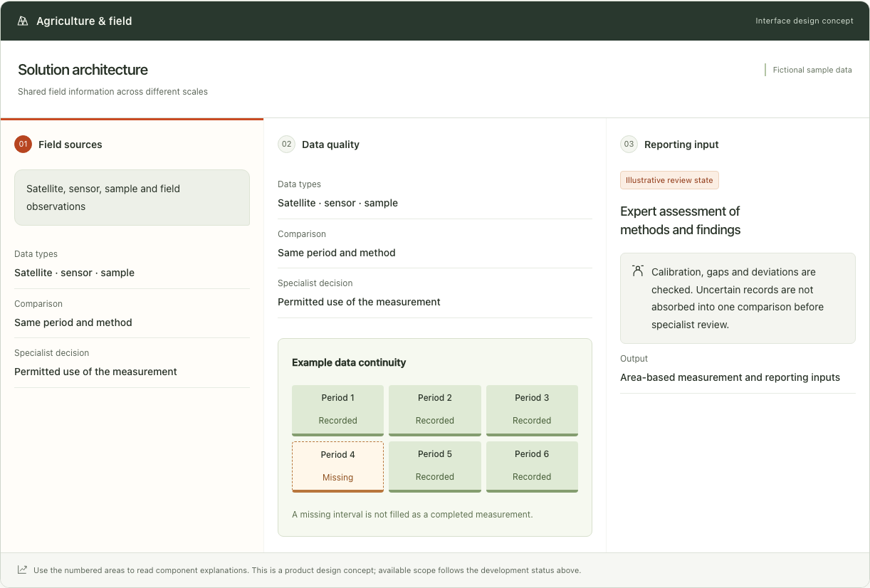
Task: Click Specialist decision label under Data quality
Action: (x=315, y=283)
